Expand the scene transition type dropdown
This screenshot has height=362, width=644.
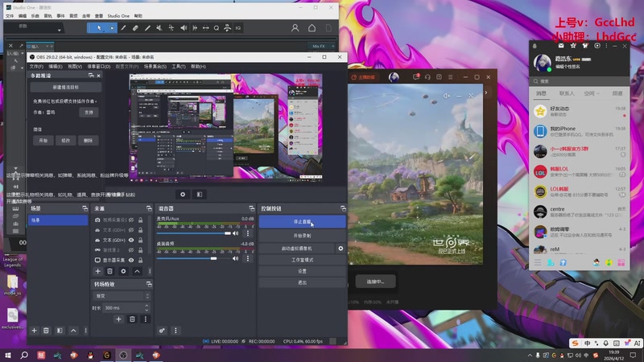coord(121,296)
